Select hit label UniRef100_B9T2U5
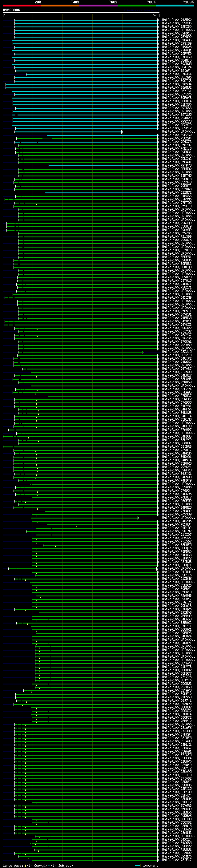Screen dimensions: 197x868 point(176,115)
